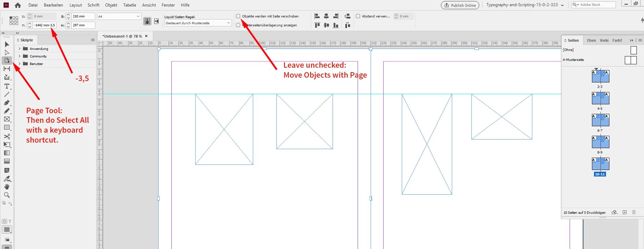This screenshot has height=249, width=644.
Task: Select the Zoom tool
Action: point(7,195)
